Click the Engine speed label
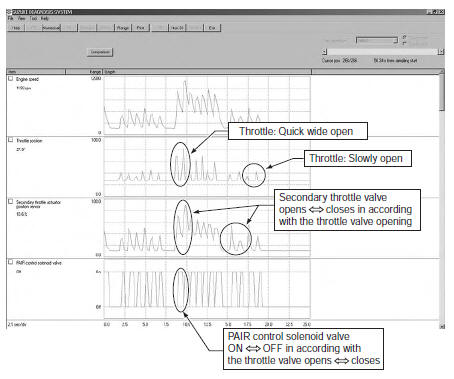 click(27, 79)
